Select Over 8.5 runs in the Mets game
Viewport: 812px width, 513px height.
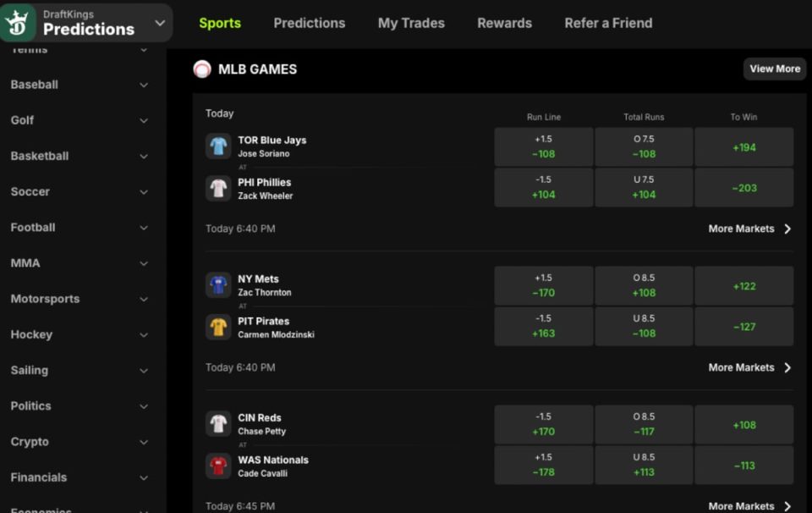click(x=644, y=285)
